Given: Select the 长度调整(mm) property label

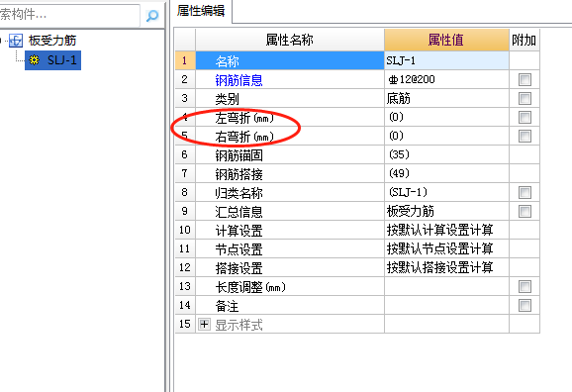Looking at the screenshot, I should click(x=250, y=287).
